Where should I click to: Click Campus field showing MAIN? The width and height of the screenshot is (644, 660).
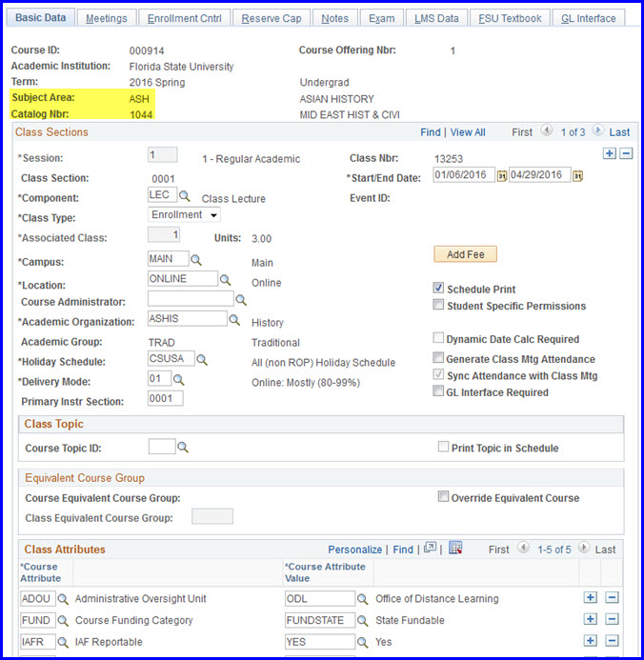[169, 258]
